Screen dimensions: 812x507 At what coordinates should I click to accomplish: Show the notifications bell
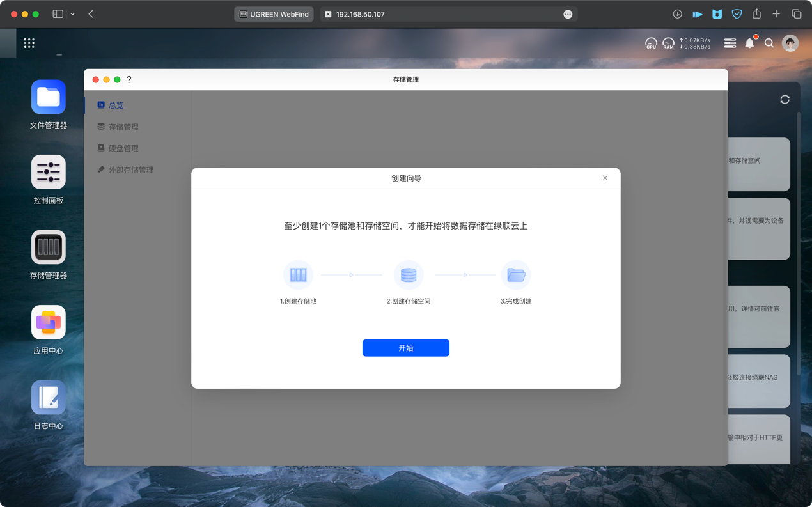coord(749,43)
